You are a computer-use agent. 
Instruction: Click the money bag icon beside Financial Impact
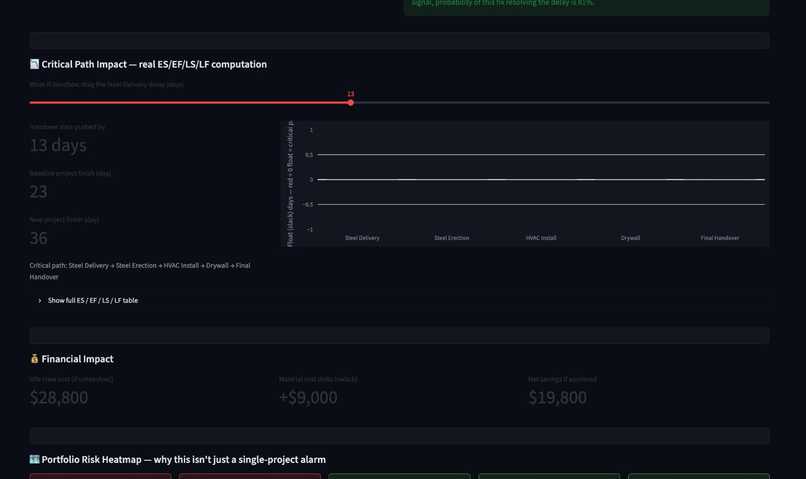pyautogui.click(x=34, y=359)
